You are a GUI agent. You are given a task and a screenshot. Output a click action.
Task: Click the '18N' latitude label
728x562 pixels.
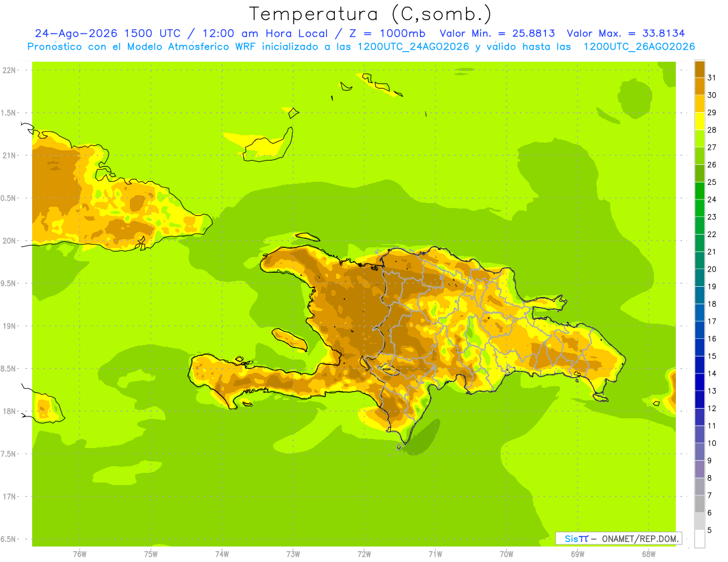[10, 411]
